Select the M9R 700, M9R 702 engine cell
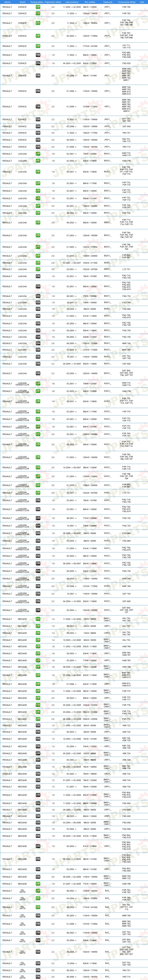The image size is (148, 980). 126,877
